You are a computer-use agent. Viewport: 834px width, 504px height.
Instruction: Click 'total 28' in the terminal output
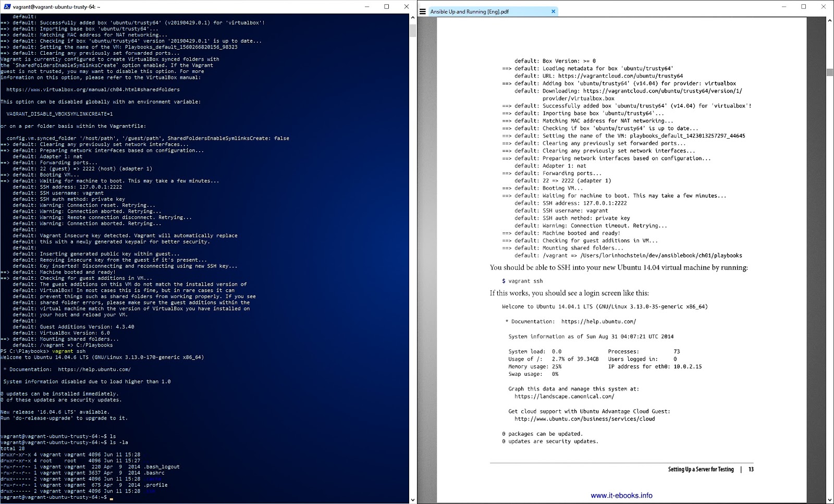point(13,449)
